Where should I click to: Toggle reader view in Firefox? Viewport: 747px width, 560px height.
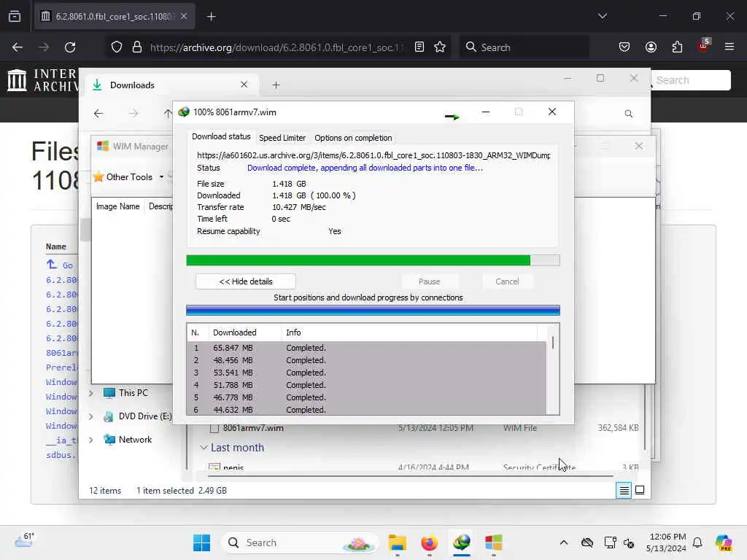point(419,47)
